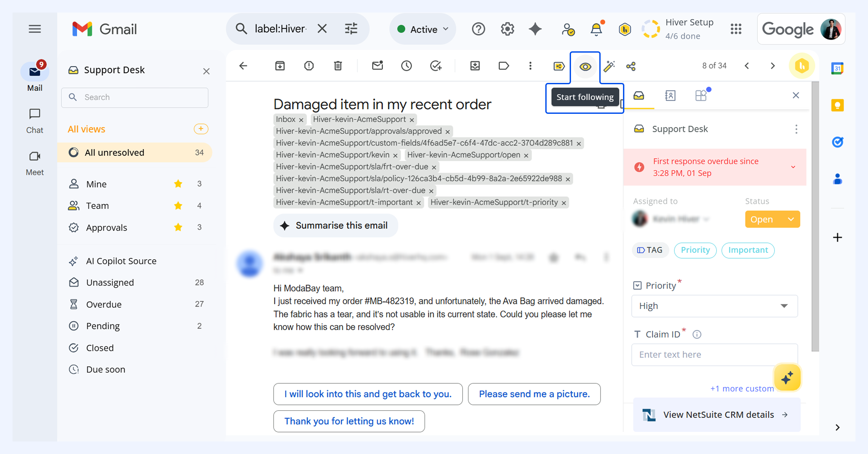Open the Chat section
The width and height of the screenshot is (868, 454).
coord(35,121)
